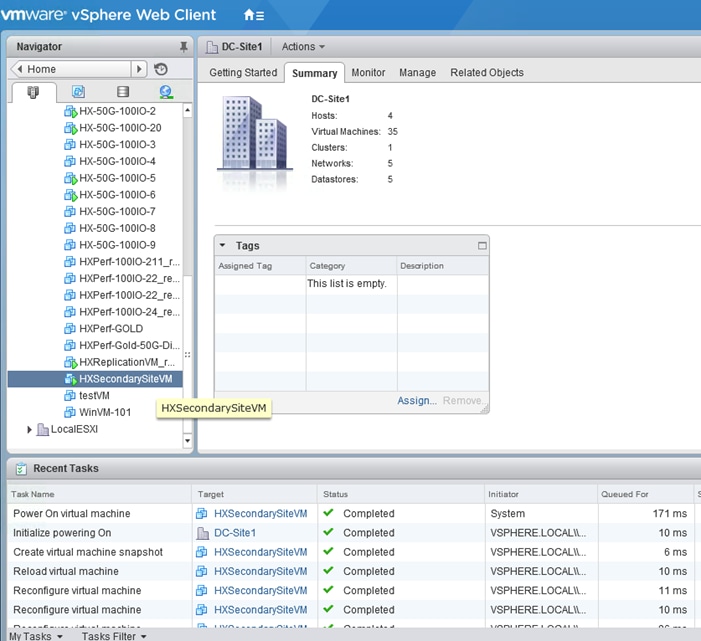Click the Recent Tasks panel icon
This screenshot has width=701, height=641.
21,468
